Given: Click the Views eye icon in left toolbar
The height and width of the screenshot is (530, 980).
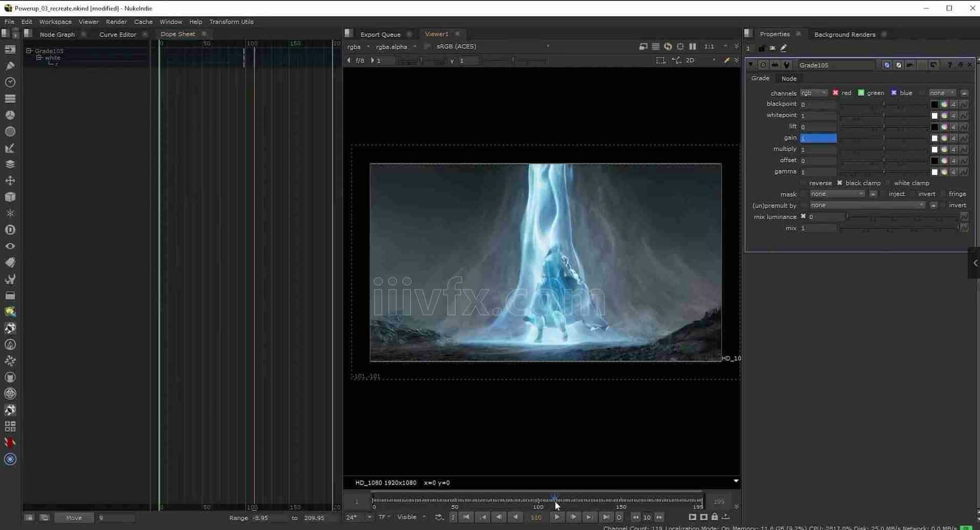Looking at the screenshot, I should coord(10,246).
